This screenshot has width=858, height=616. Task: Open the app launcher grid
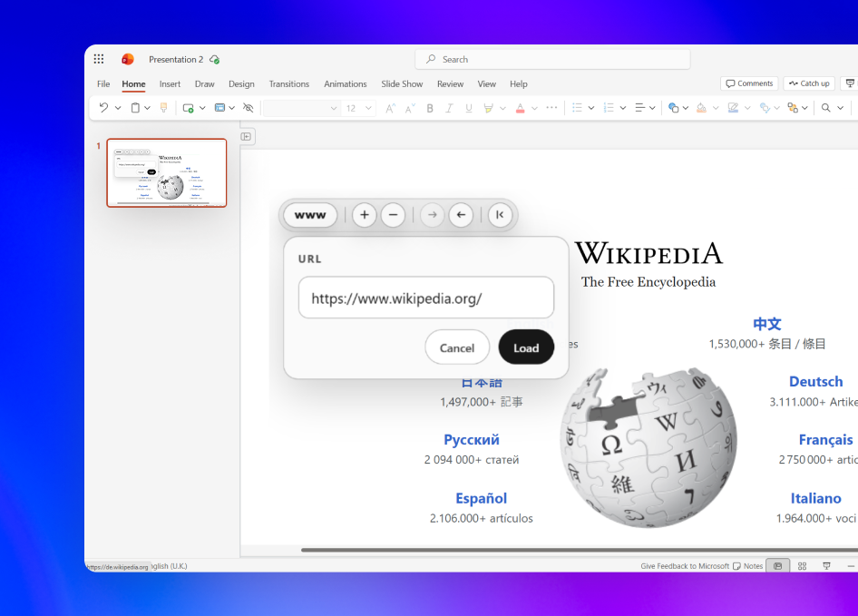pyautogui.click(x=99, y=59)
